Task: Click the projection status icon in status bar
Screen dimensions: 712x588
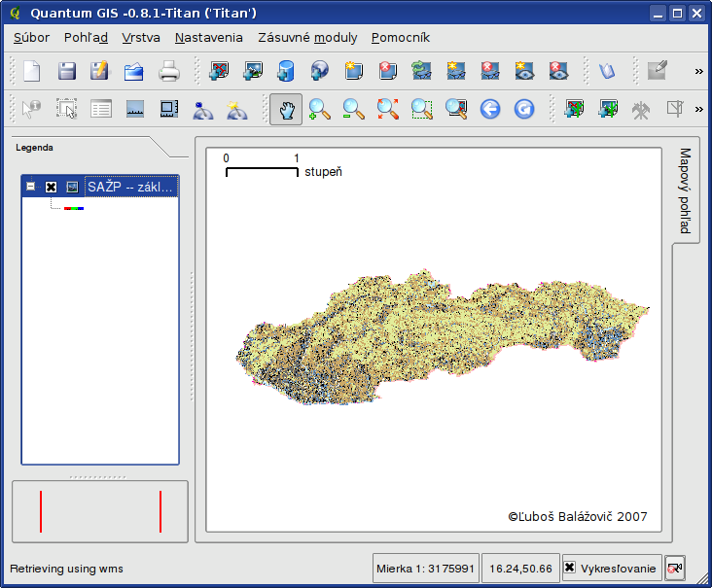Action: pos(675,568)
